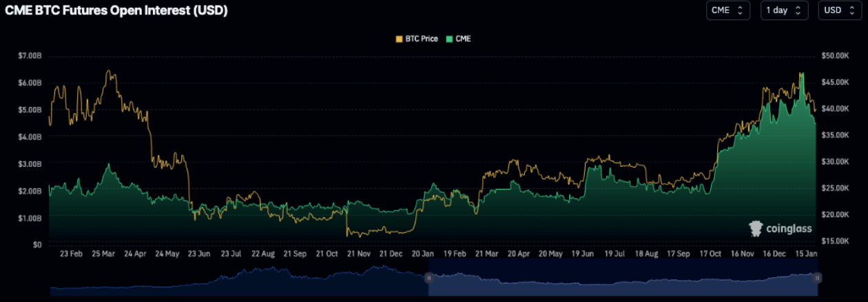868x302 pixels.
Task: Toggle the BTC Price legend series
Action: pos(415,39)
